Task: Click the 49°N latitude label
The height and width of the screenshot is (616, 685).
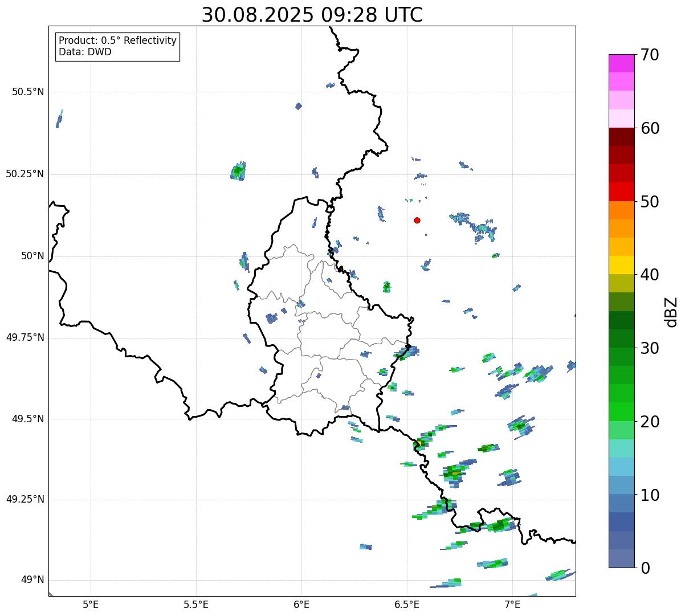Action: [32, 580]
